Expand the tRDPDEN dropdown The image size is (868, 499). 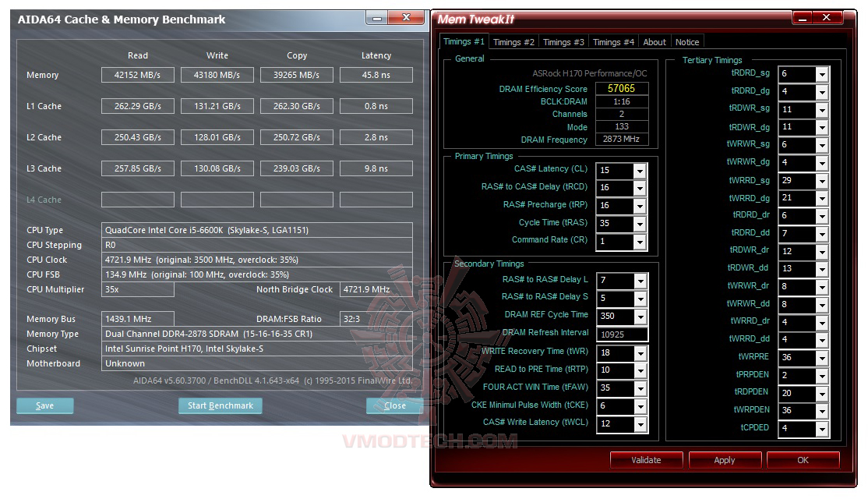click(822, 393)
